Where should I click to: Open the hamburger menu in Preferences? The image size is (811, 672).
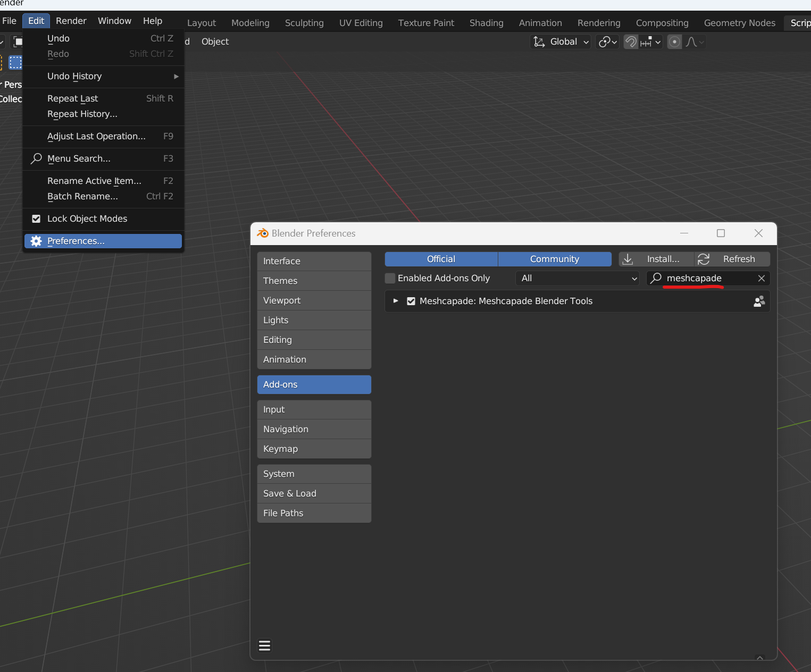[x=264, y=645]
